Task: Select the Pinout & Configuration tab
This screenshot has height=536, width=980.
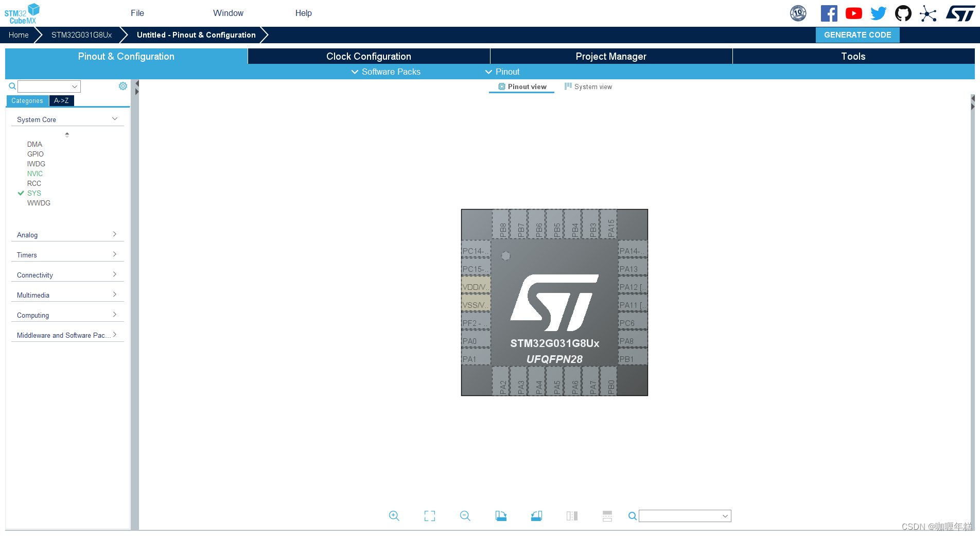Action: pos(126,56)
